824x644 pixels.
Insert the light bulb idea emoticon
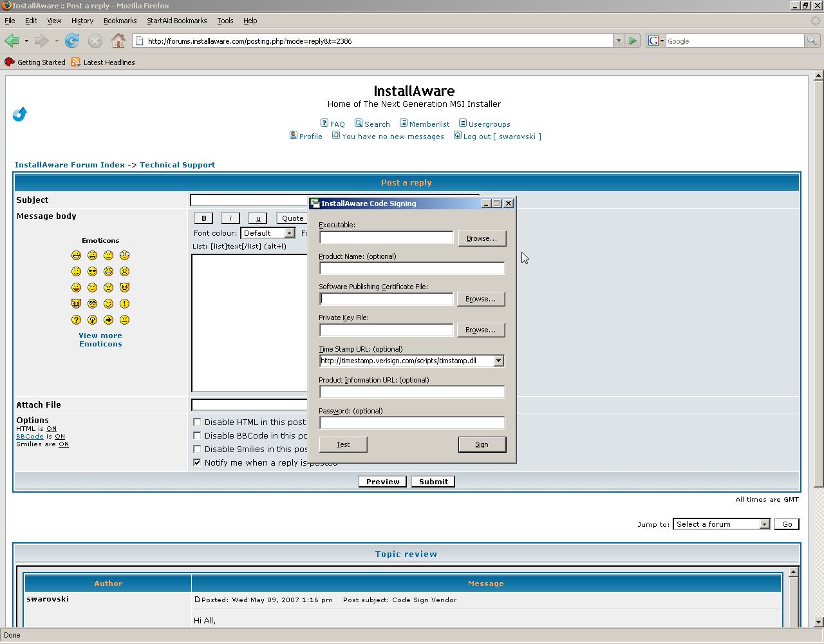[93, 319]
